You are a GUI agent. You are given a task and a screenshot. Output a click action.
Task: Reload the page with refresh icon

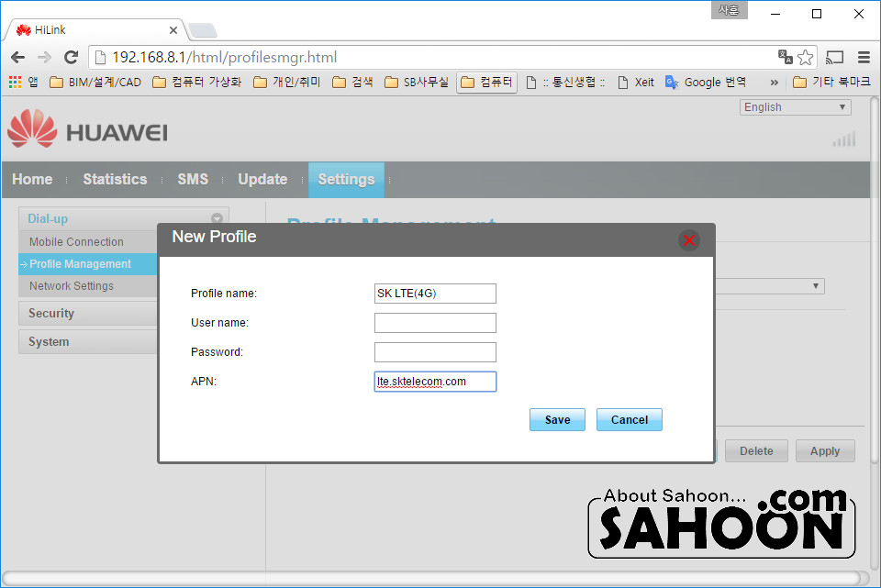pos(71,57)
